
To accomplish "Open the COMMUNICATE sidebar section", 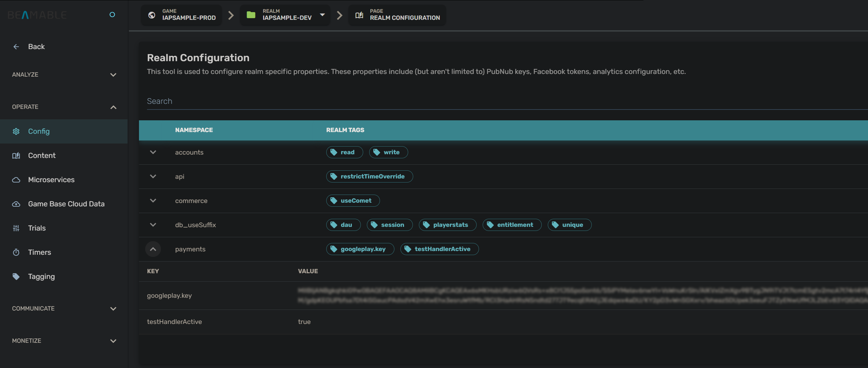I will click(113, 309).
